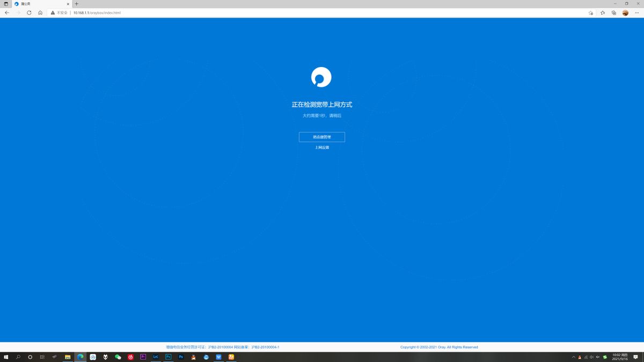Image resolution: width=644 pixels, height=362 pixels.
Task: Click the 中 input method indicator
Action: (597, 357)
